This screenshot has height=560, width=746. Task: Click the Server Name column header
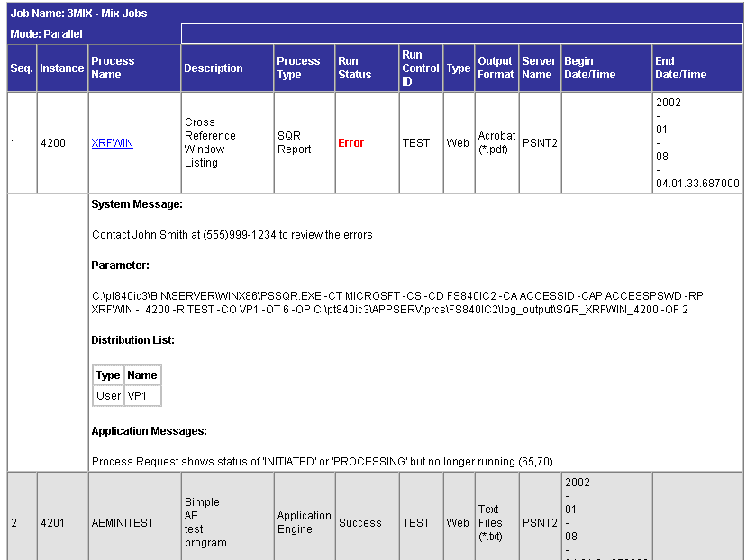(x=538, y=68)
